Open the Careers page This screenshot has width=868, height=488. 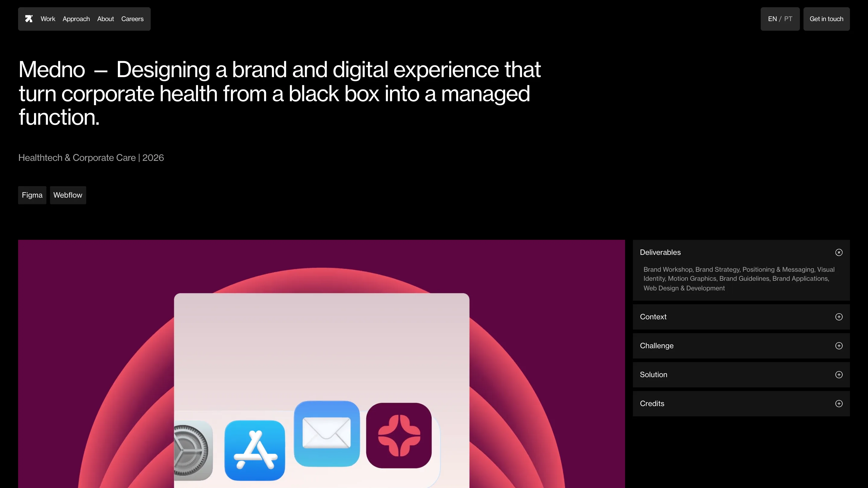click(x=132, y=19)
